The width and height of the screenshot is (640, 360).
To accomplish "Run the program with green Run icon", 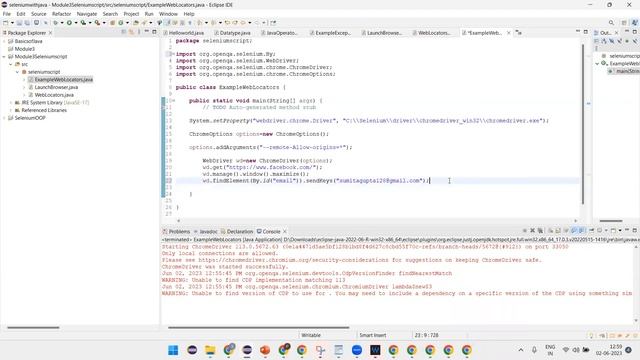I will (x=69, y=23).
